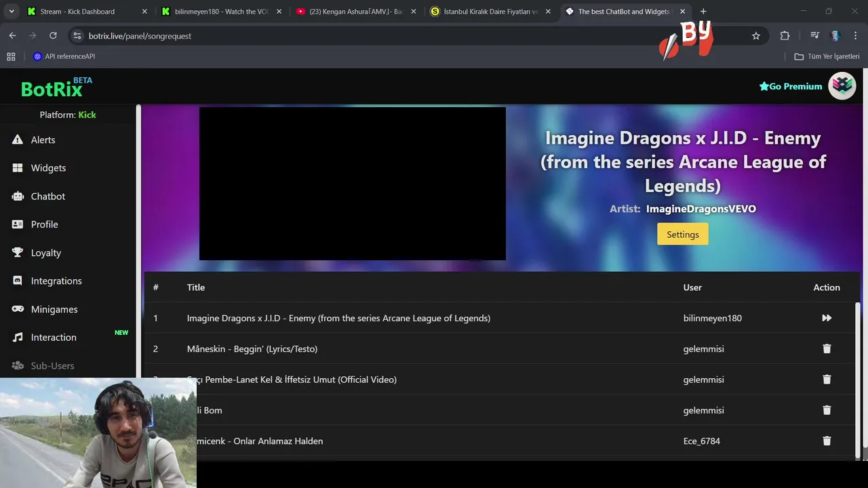This screenshot has height=488, width=868.
Task: Switch to the bilinmeyen180 VOD tab
Action: click(222, 12)
